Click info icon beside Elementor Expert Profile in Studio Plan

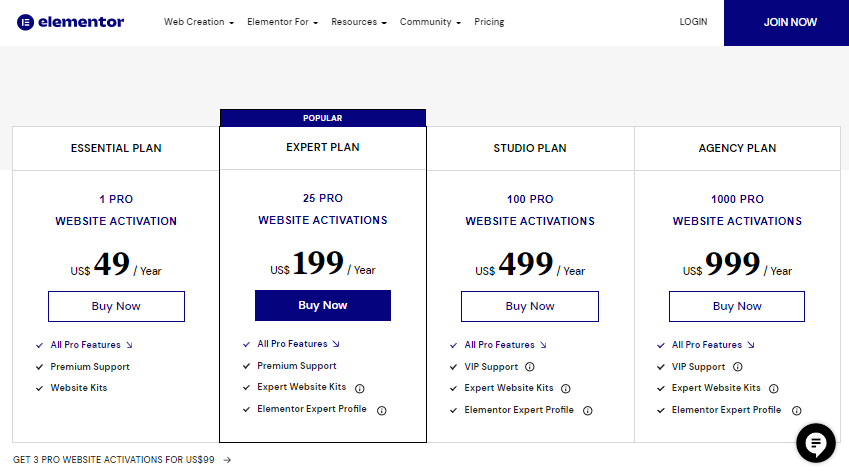[587, 411]
